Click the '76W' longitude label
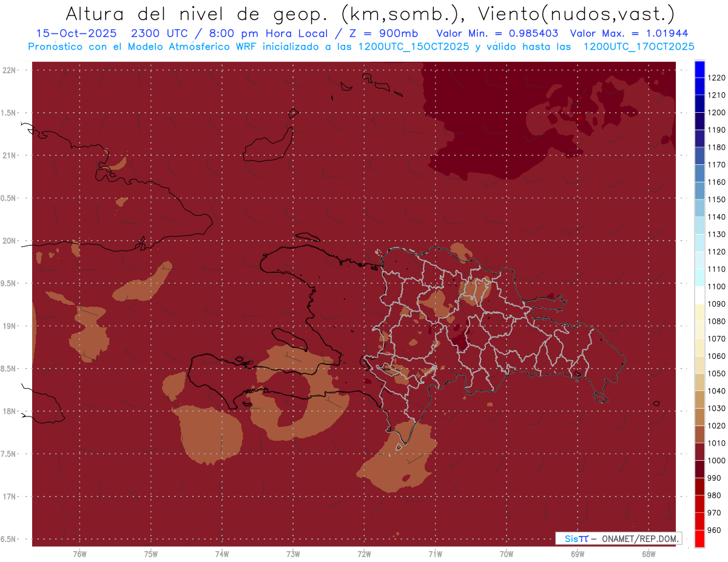The height and width of the screenshot is (562, 728). (x=79, y=554)
